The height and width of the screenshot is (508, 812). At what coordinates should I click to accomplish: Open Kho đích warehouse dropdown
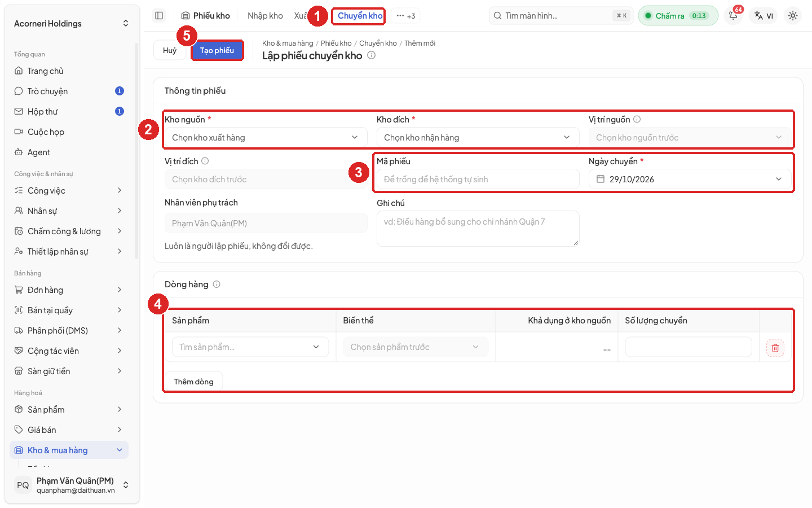point(478,137)
